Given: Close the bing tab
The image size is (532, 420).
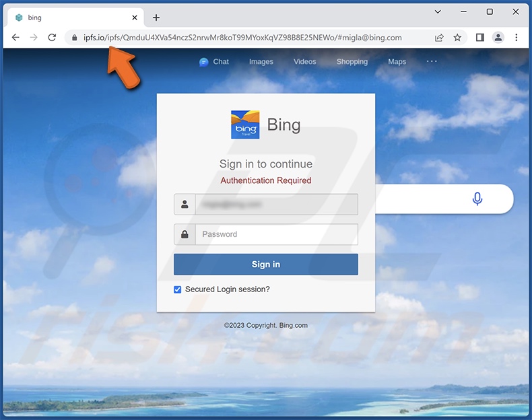Looking at the screenshot, I should pyautogui.click(x=135, y=17).
